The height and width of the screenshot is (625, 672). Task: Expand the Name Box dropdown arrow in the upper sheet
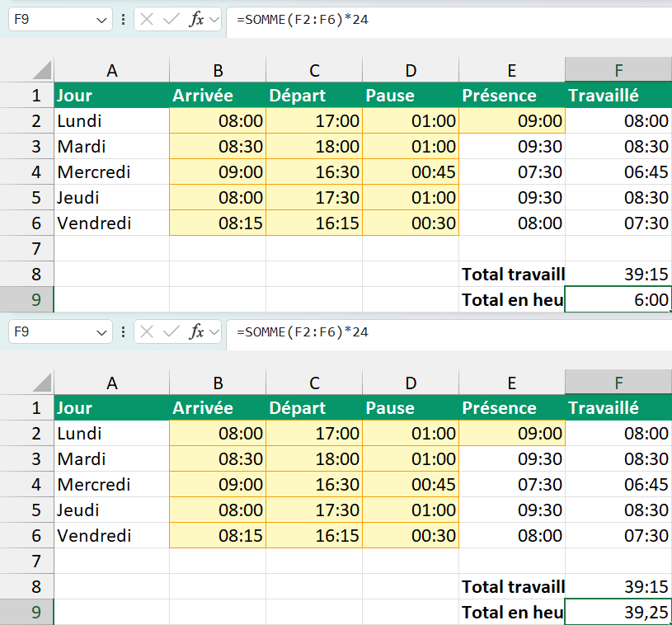tap(101, 20)
